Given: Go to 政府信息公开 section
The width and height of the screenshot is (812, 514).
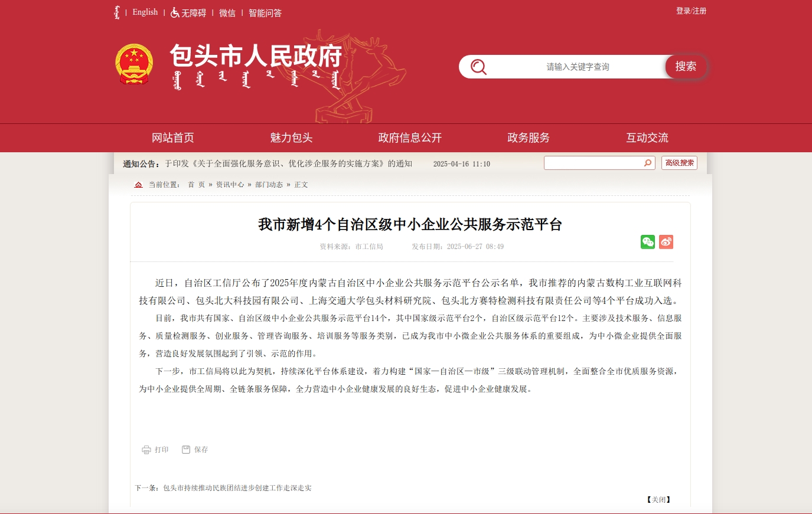Looking at the screenshot, I should point(410,138).
